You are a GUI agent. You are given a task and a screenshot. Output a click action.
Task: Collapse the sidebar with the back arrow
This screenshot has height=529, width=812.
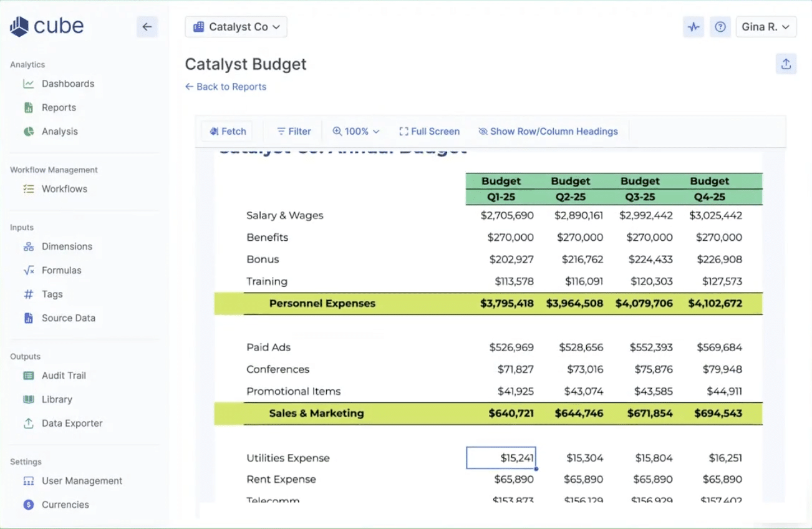(147, 27)
